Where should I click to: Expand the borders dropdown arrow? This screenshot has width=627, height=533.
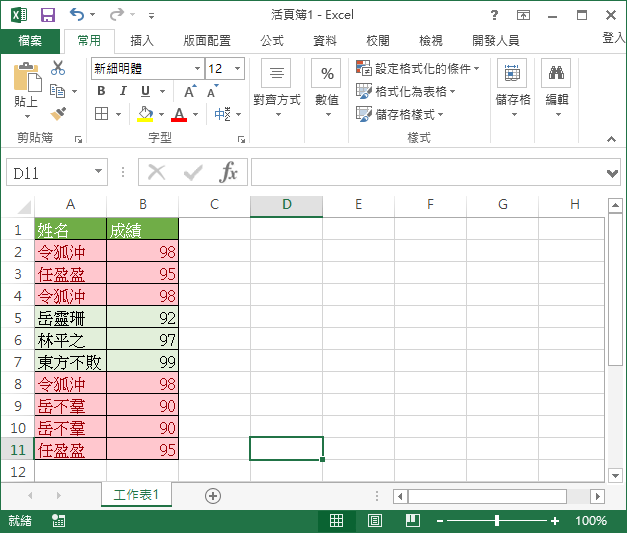point(118,114)
